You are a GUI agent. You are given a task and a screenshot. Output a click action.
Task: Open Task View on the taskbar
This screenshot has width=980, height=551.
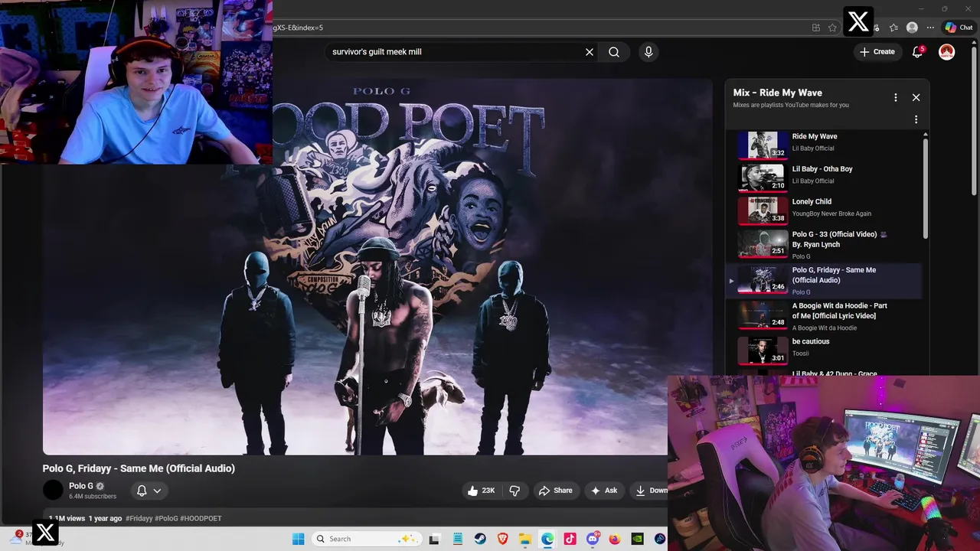pyautogui.click(x=434, y=539)
